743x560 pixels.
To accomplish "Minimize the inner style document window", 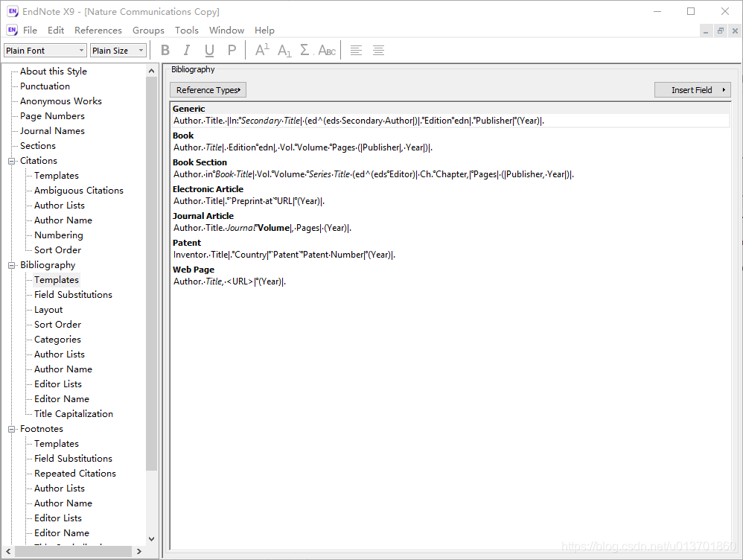I will click(706, 31).
